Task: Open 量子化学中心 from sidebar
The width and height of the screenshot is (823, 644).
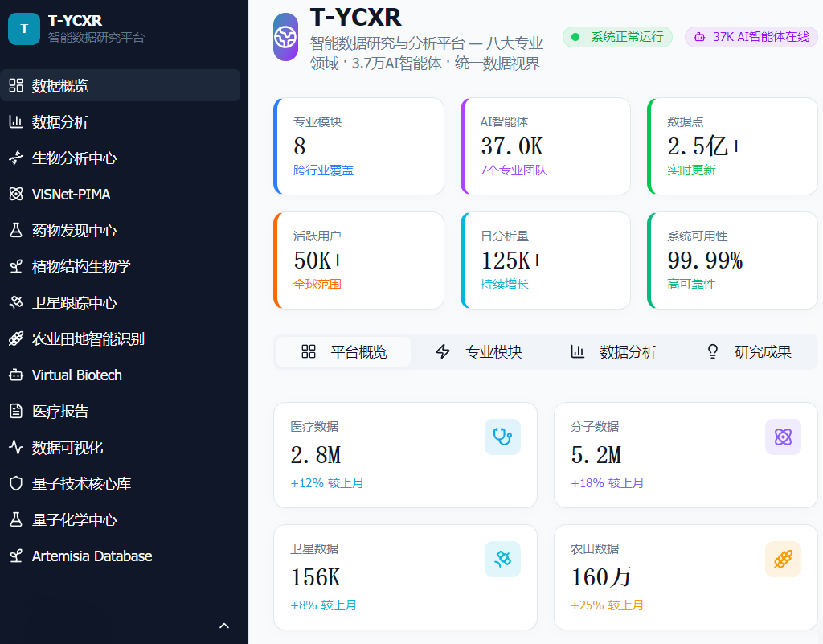Action: coord(121,519)
